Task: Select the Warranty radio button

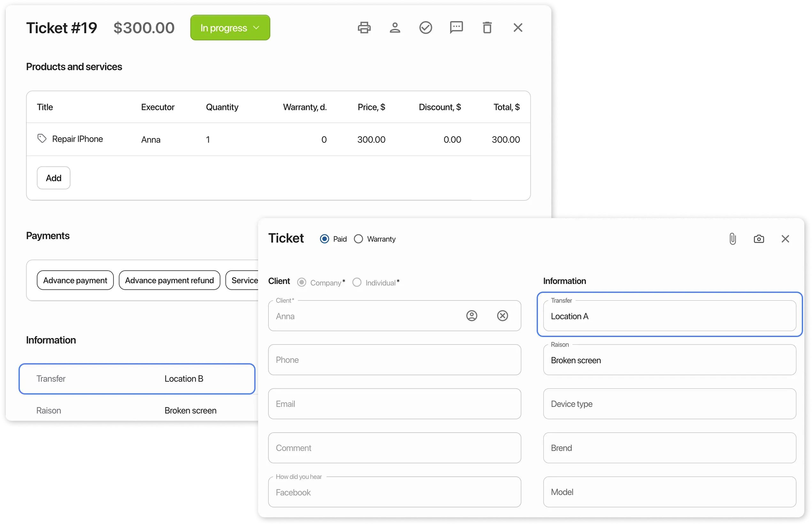Action: click(x=358, y=239)
